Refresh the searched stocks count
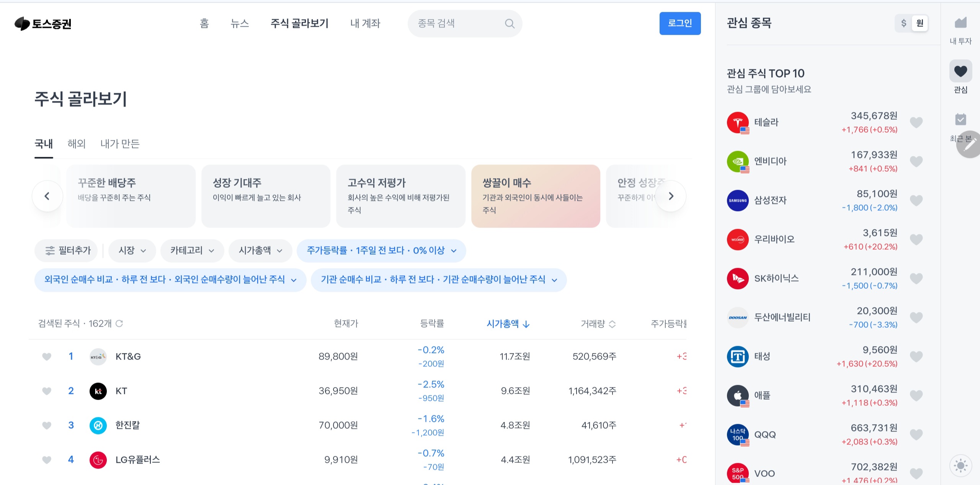Screen dimensions: 980x485 (119, 324)
